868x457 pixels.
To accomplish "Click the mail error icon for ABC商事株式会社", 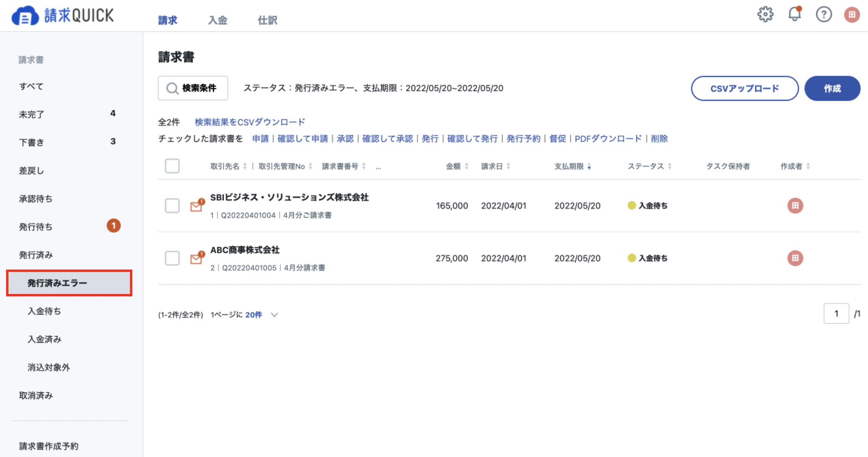I will pos(197,258).
